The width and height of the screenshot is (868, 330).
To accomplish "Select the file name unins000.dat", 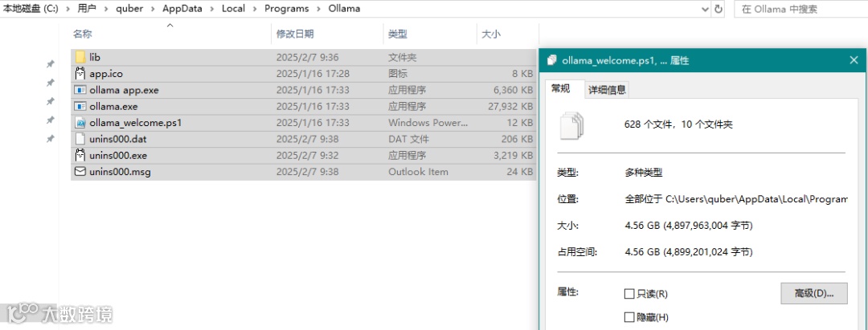I will 118,139.
